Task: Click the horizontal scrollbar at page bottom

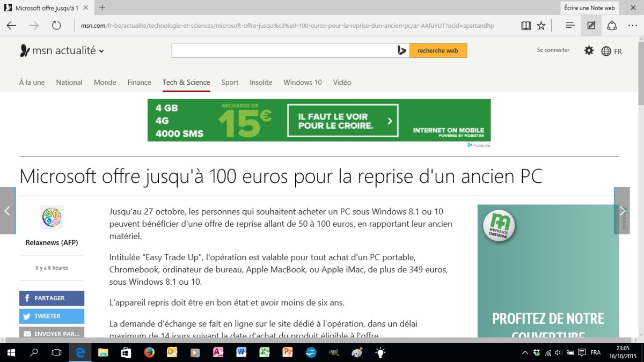Action: click(x=318, y=341)
